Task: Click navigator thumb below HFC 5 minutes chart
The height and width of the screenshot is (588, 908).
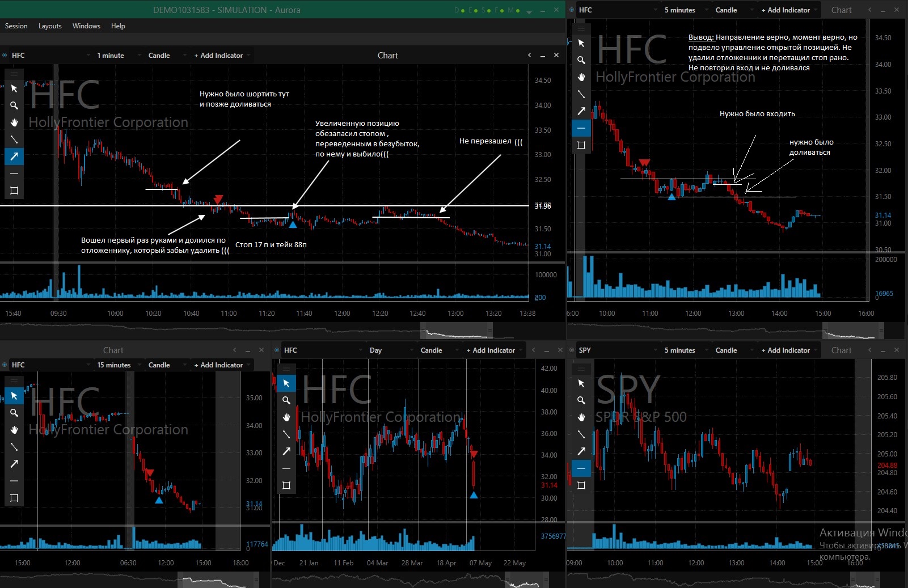Action: pos(853,331)
